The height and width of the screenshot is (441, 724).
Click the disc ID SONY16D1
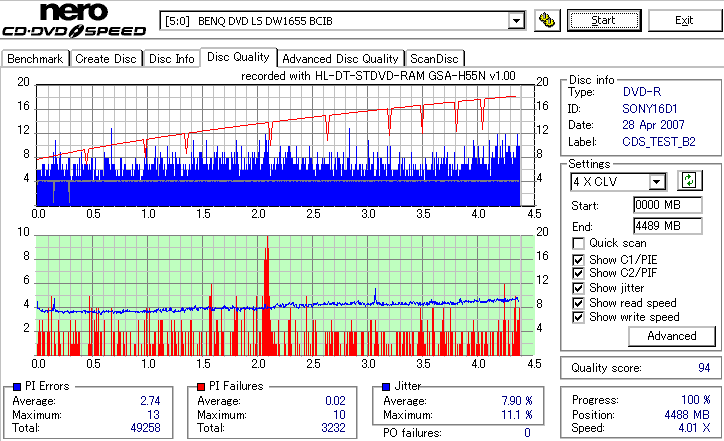(650, 109)
